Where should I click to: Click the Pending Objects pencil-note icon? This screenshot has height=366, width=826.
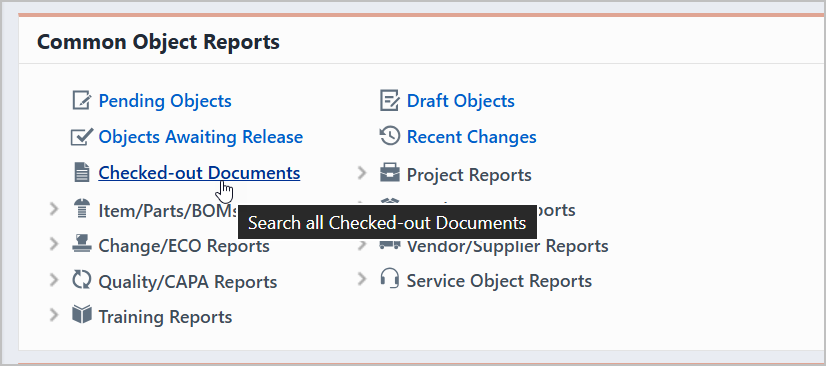click(82, 100)
